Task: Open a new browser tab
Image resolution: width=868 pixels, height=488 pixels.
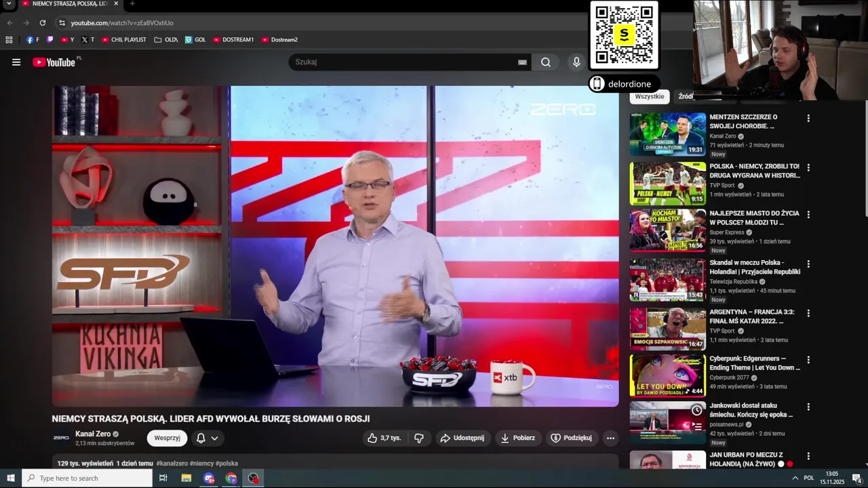Action: point(132,4)
